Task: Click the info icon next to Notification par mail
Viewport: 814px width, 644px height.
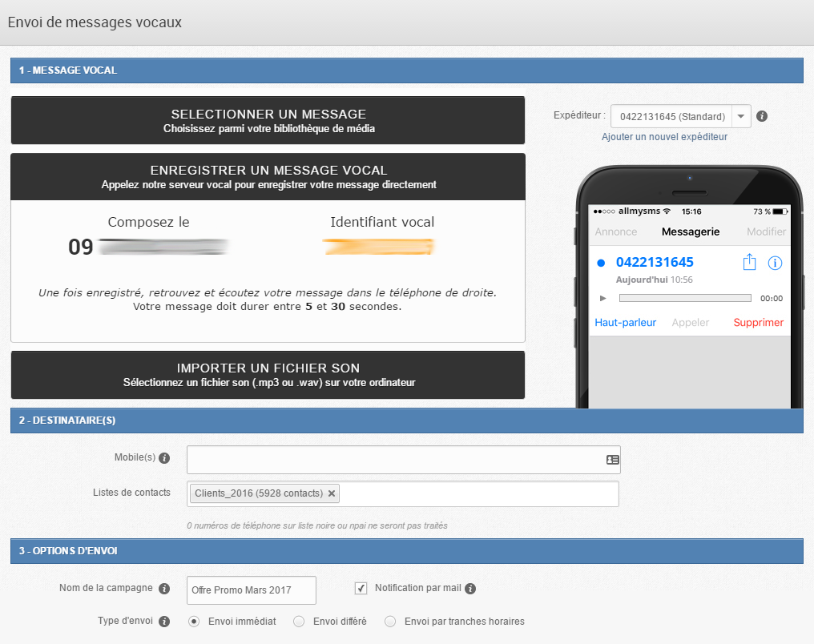Action: tap(470, 589)
